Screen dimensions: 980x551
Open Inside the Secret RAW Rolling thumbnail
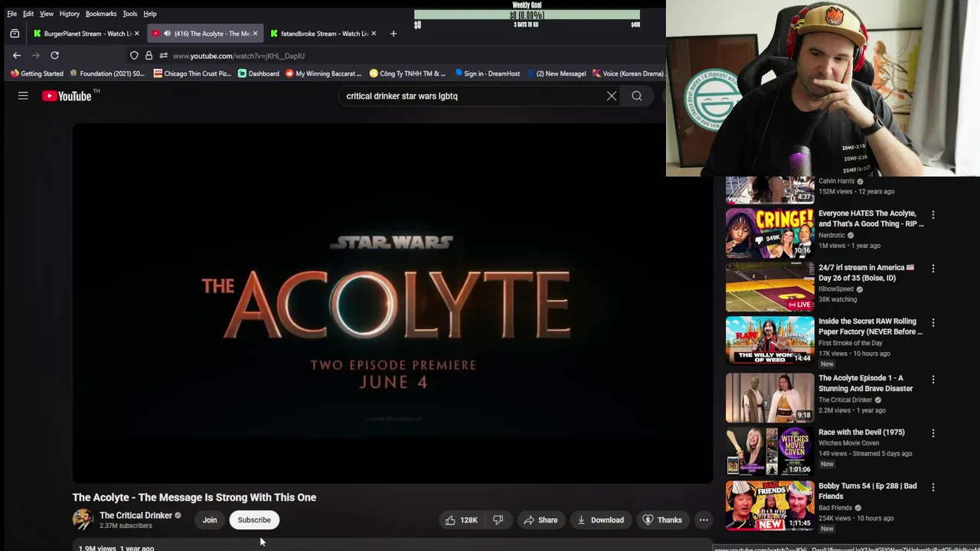pos(769,341)
